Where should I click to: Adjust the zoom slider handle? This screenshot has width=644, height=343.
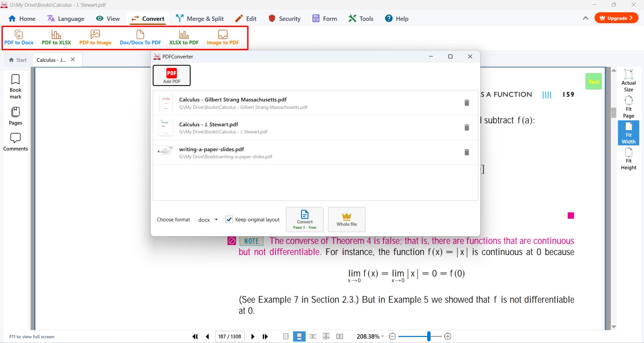point(429,336)
